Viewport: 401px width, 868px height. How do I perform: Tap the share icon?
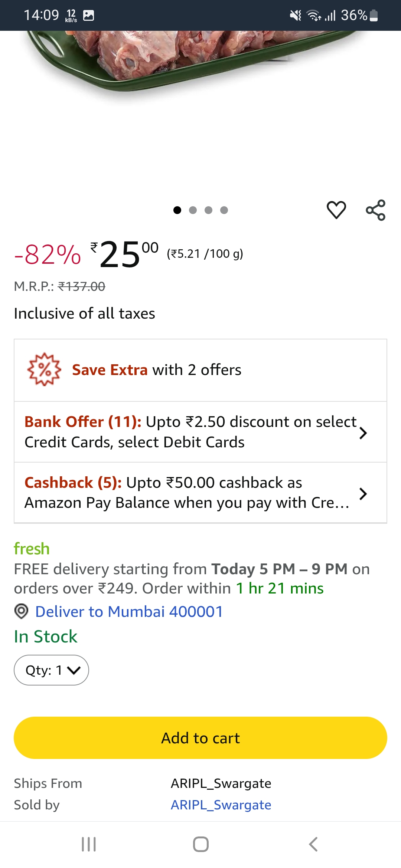375,210
